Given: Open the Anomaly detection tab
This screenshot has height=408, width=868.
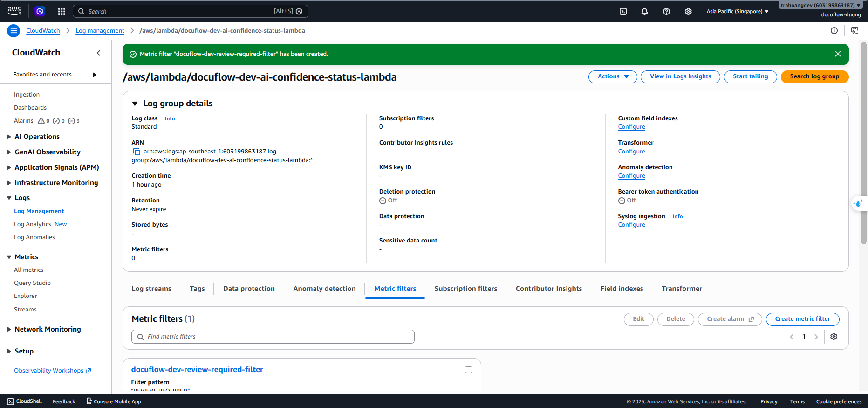Looking at the screenshot, I should (x=324, y=289).
